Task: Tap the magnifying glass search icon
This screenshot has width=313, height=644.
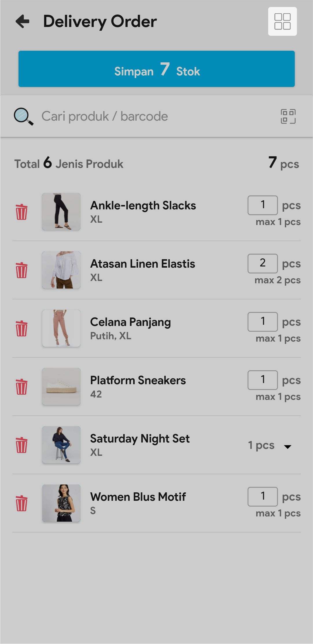Action: point(23,117)
